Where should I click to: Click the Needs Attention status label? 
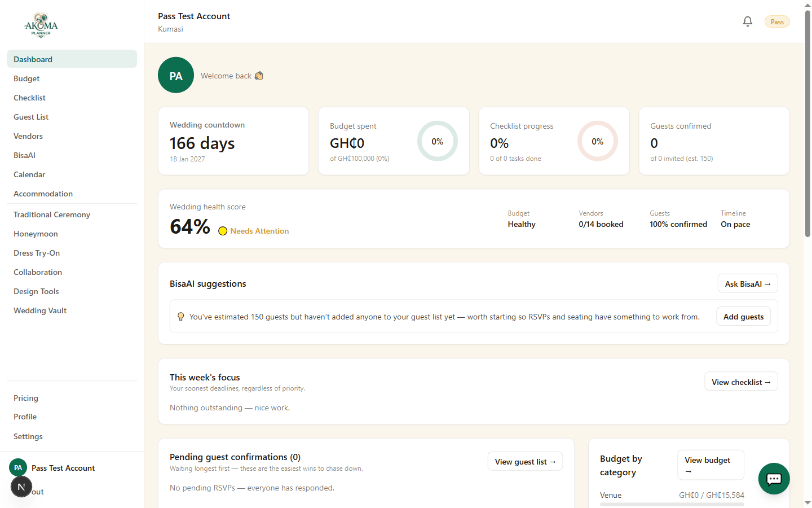[259, 231]
